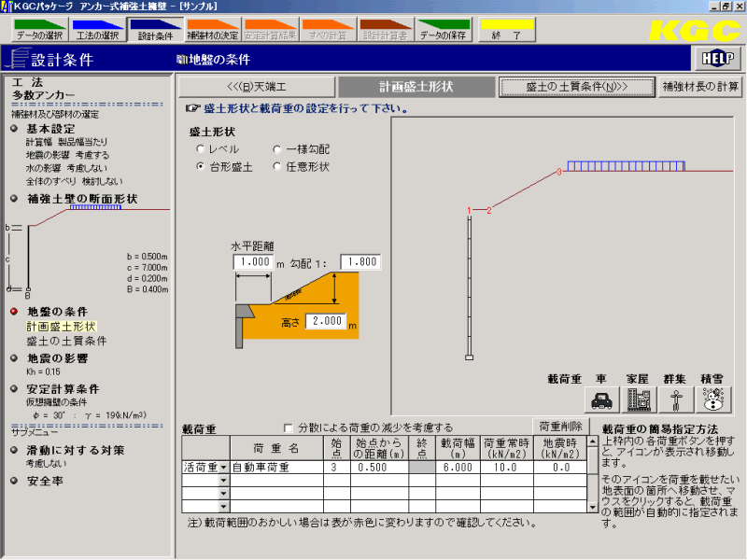747x560 pixels.
Task: Click the 水平距離 input field
Action: (253, 263)
